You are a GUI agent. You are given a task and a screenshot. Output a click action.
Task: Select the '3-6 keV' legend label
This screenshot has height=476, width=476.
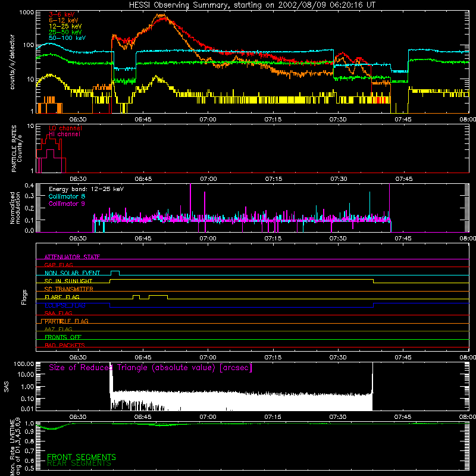62,14
